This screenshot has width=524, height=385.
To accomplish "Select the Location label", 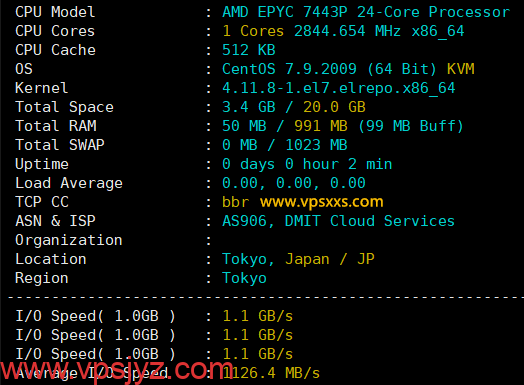I will coord(51,259).
